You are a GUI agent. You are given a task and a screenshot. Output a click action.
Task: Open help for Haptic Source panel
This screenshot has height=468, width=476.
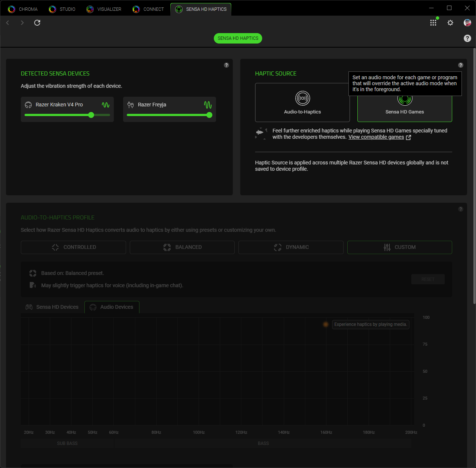pyautogui.click(x=461, y=65)
